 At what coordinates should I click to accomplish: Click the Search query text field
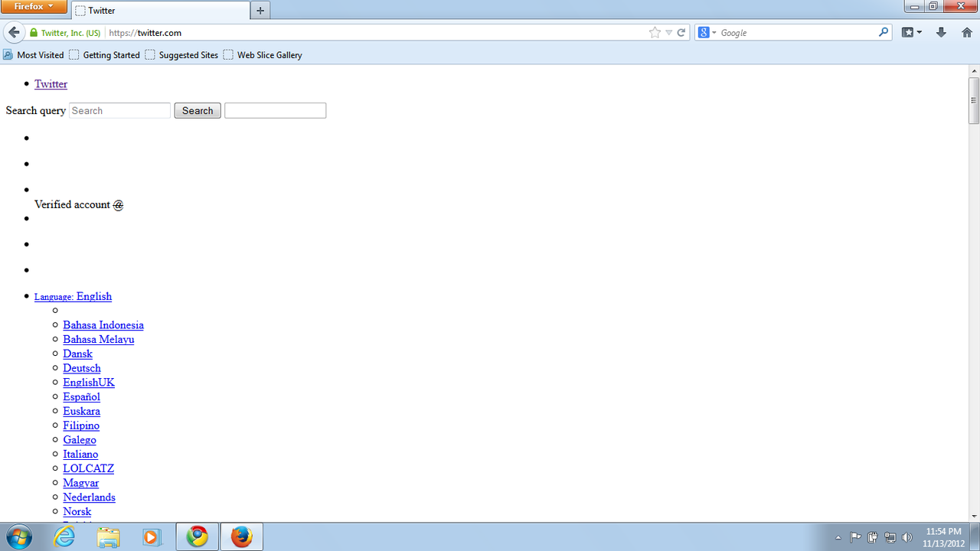pyautogui.click(x=119, y=111)
